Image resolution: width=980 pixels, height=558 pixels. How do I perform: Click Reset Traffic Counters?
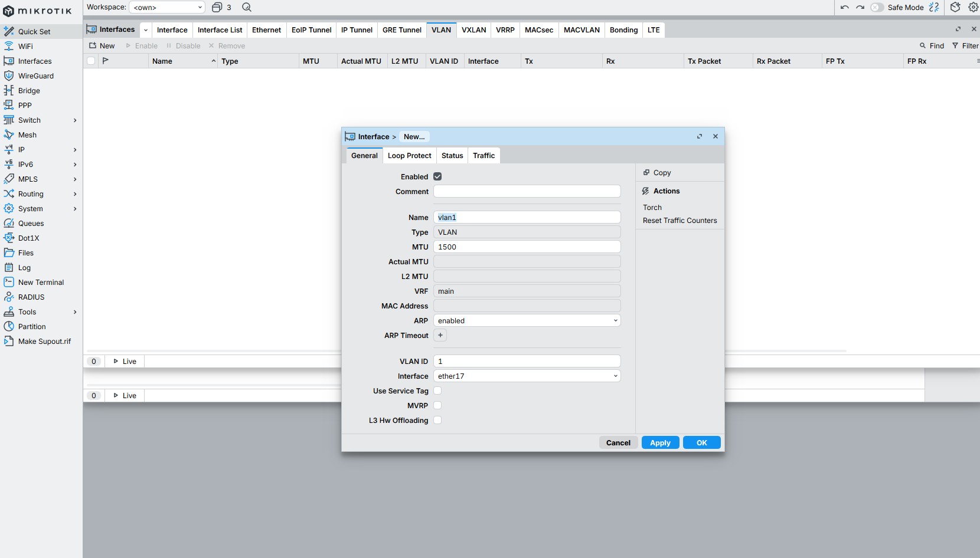[680, 220]
